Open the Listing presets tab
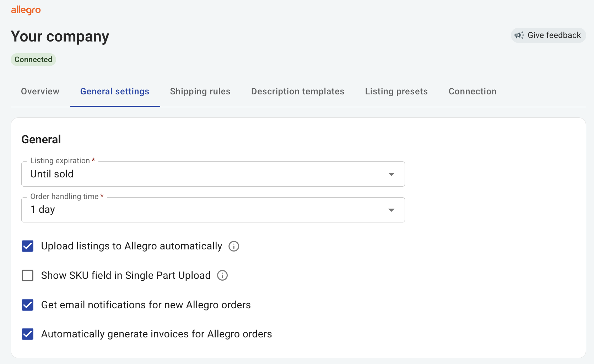This screenshot has height=364, width=594. point(396,92)
